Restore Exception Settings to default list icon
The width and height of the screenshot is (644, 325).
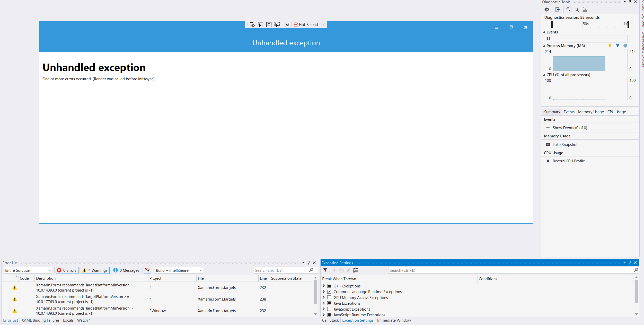[x=356, y=270]
